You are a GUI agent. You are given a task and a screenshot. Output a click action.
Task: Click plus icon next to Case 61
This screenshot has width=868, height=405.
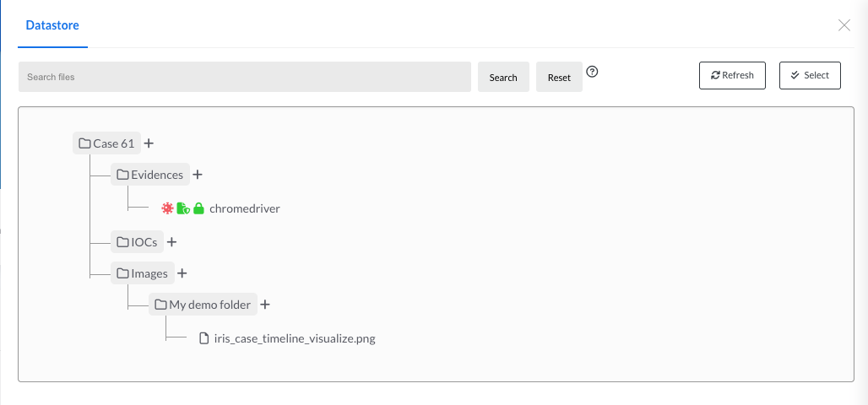pos(149,143)
